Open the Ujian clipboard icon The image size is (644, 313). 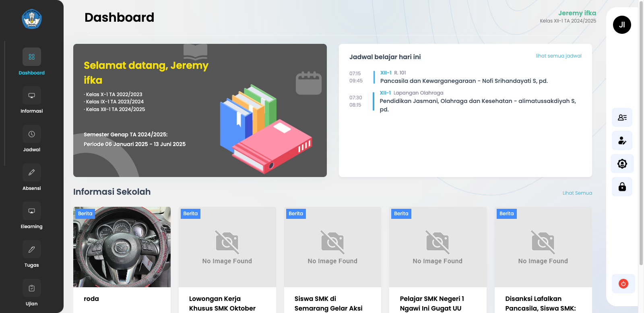pyautogui.click(x=31, y=288)
